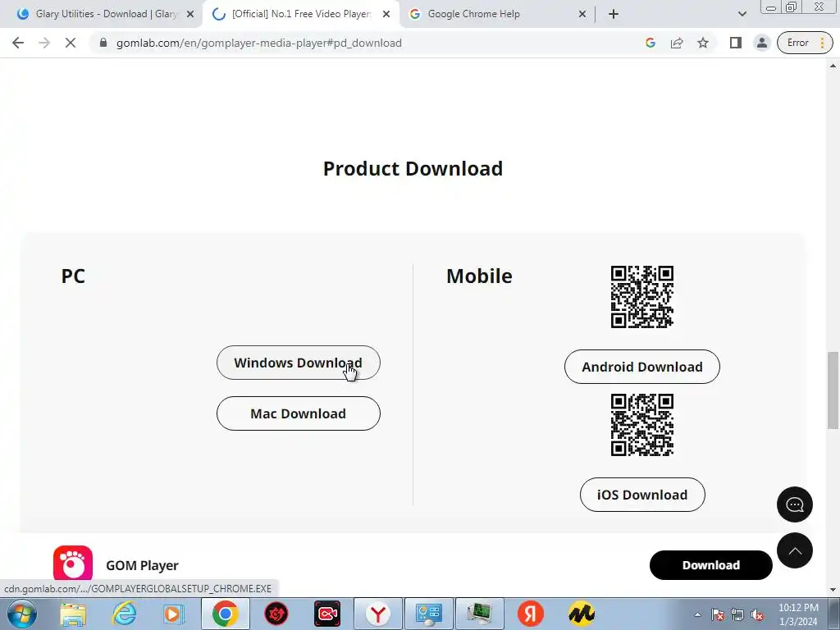Click the network tray icon
The image size is (840, 630).
(737, 615)
